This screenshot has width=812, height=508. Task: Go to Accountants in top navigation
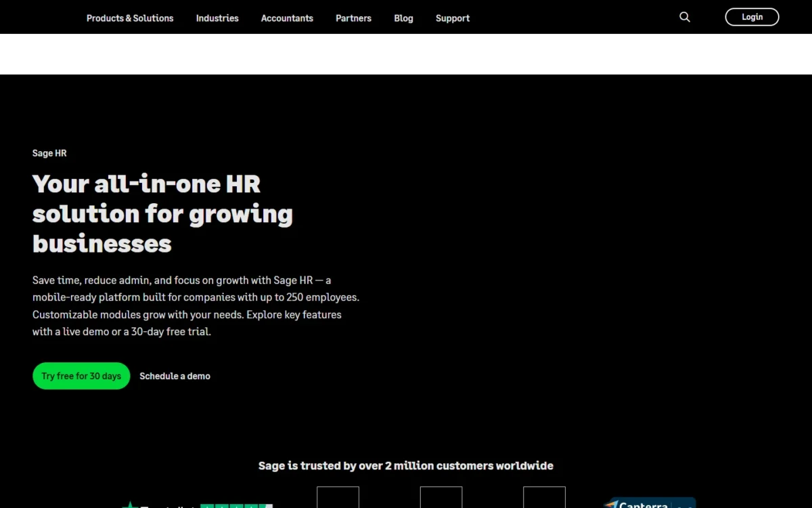point(287,18)
